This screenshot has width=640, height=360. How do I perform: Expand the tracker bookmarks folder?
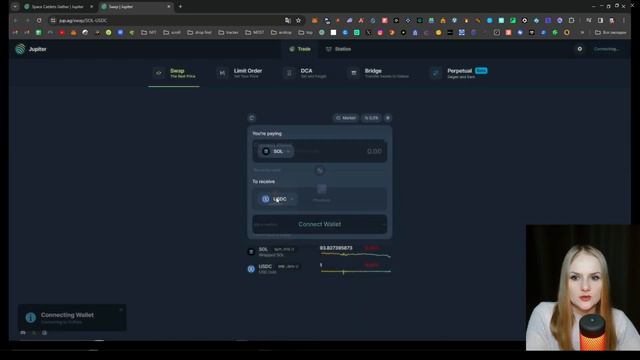point(228,32)
